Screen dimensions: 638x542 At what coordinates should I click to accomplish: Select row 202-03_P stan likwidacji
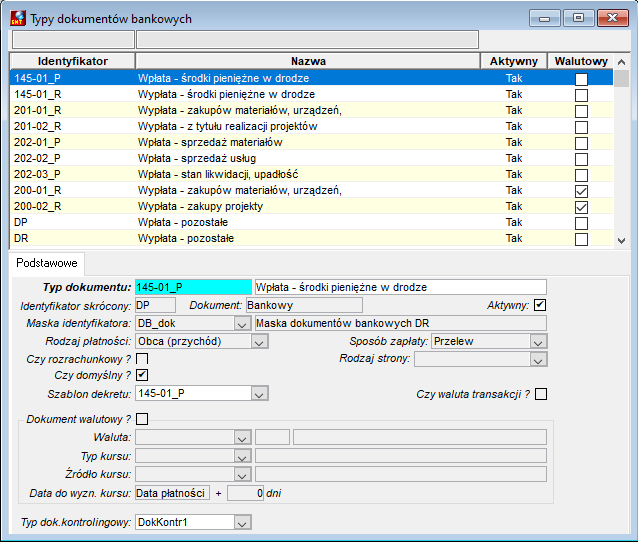click(311, 174)
